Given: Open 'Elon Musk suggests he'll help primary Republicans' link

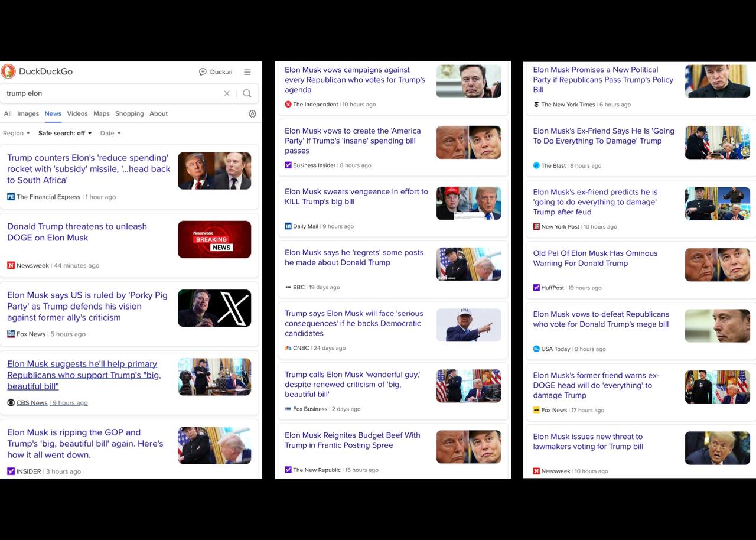Looking at the screenshot, I should 84,375.
